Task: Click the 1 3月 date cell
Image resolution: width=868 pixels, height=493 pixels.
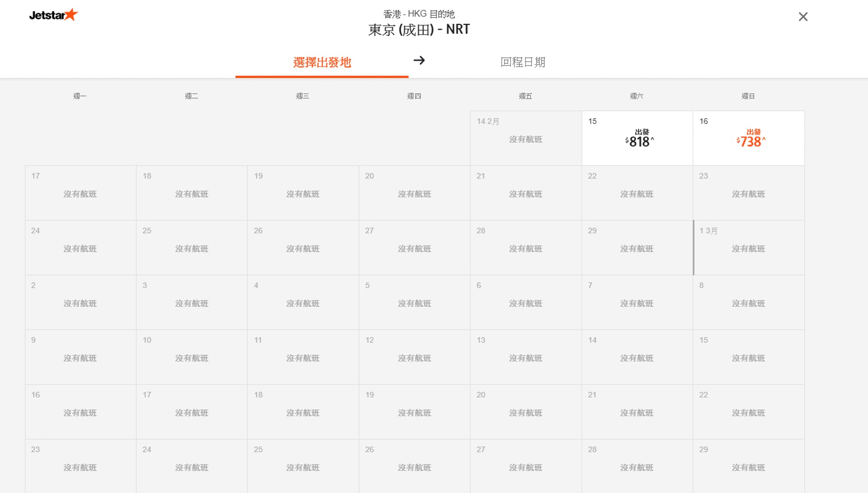Action: pos(748,248)
